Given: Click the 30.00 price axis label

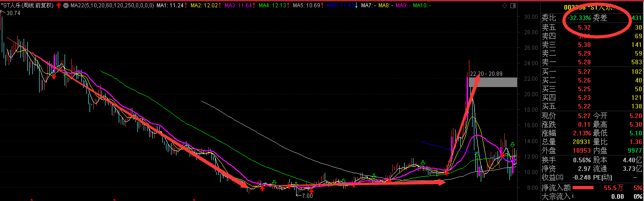Looking at the screenshot, I should coord(531,17).
